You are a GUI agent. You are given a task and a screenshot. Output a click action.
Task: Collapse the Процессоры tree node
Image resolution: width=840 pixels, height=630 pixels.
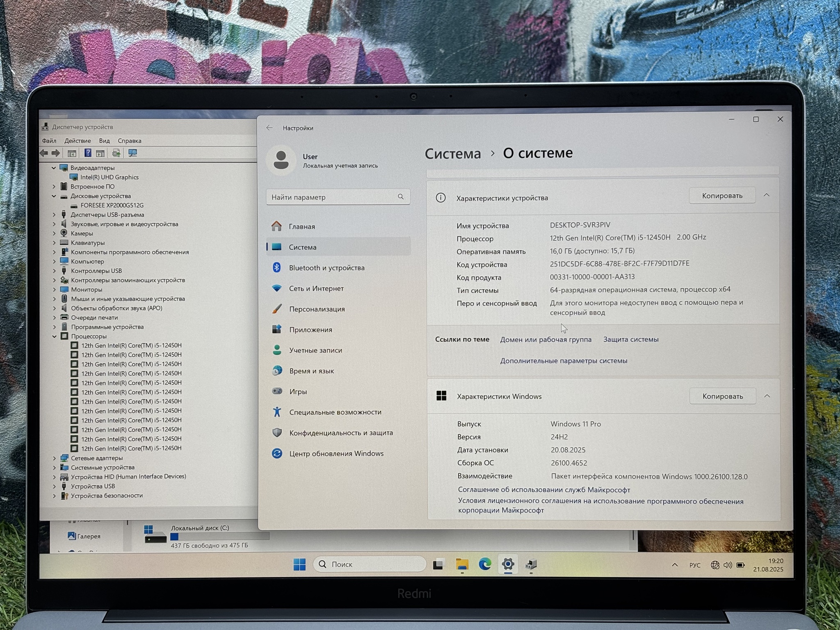click(x=54, y=336)
